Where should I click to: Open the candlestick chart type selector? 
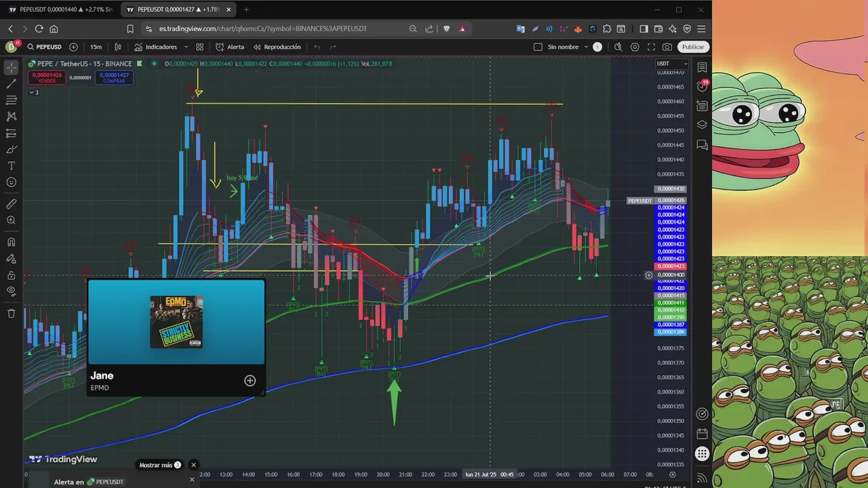click(x=118, y=47)
